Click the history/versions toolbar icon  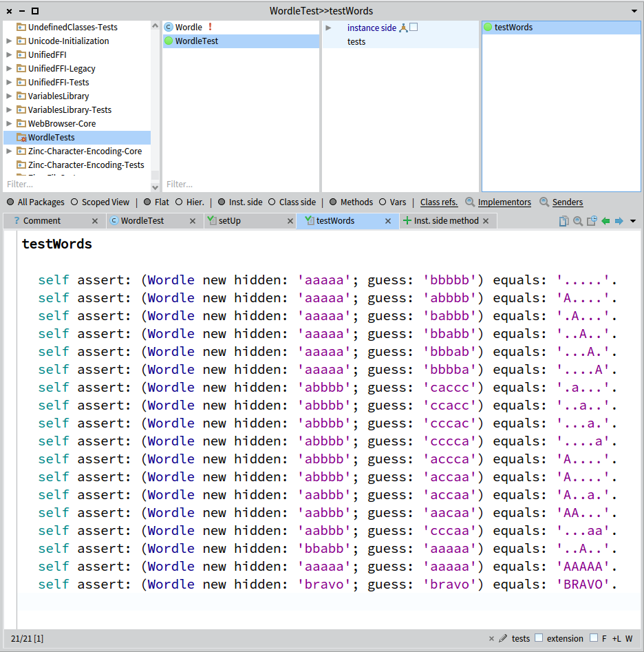[x=592, y=221]
